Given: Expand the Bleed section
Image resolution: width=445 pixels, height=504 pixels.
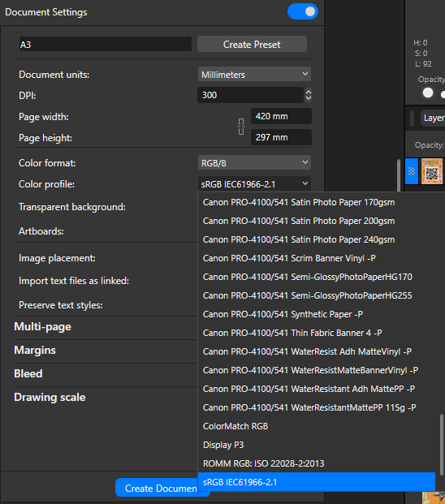Looking at the screenshot, I should [x=28, y=373].
